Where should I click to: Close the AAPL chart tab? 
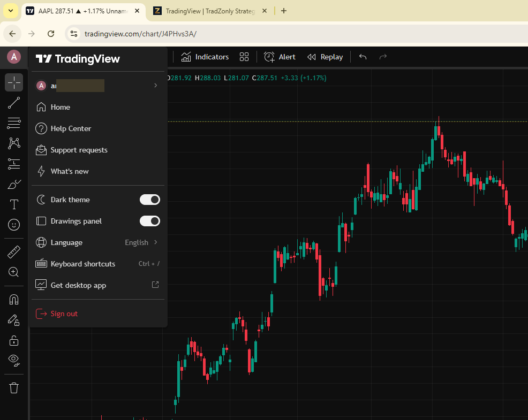(137, 11)
